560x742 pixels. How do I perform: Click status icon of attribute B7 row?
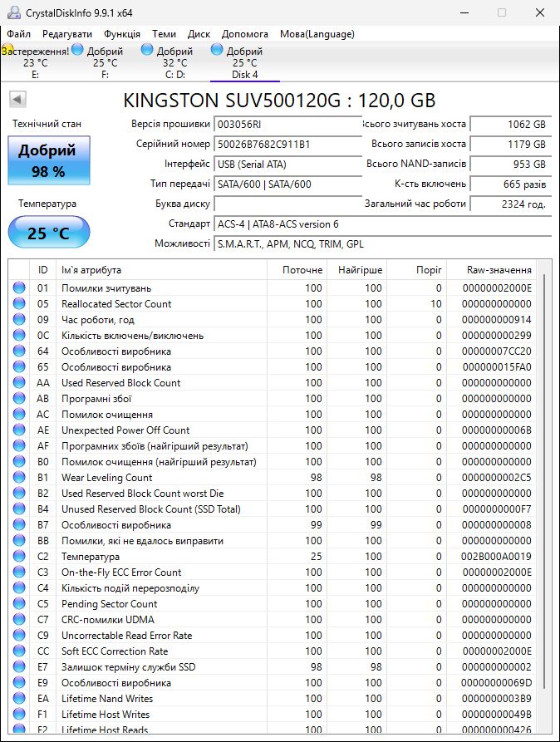(x=19, y=524)
